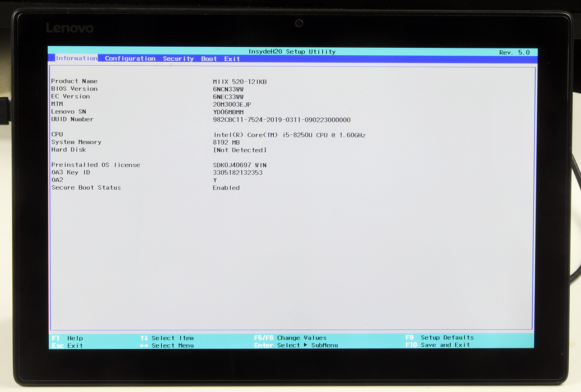Click the UUID Number value
This screenshot has width=581, height=392.
[x=281, y=120]
